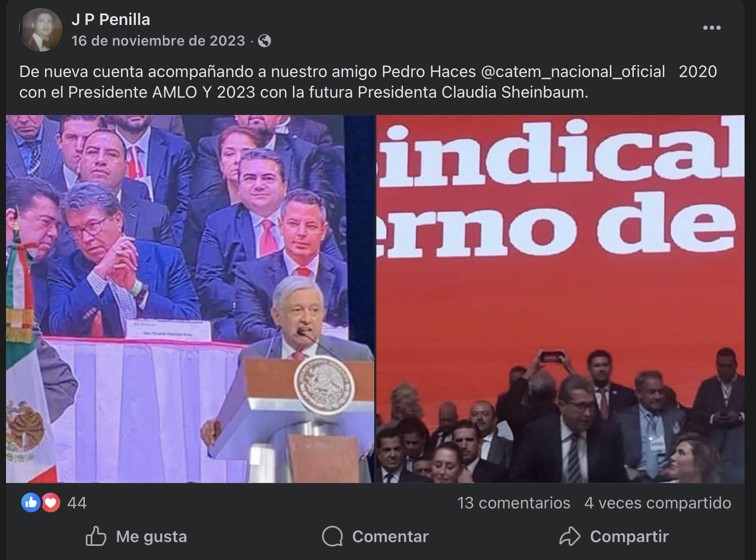
Task: Open the left photo of AMLO at podium
Action: [x=190, y=299]
